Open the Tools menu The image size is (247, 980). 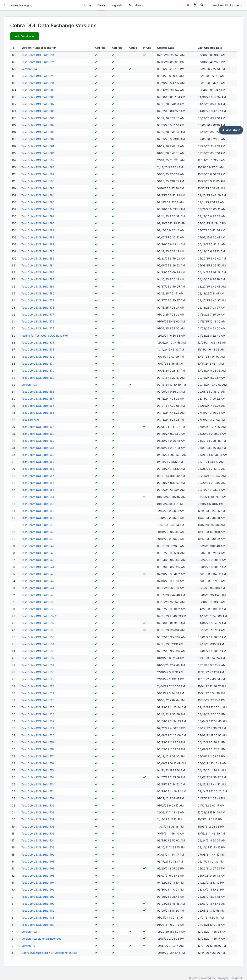click(101, 5)
